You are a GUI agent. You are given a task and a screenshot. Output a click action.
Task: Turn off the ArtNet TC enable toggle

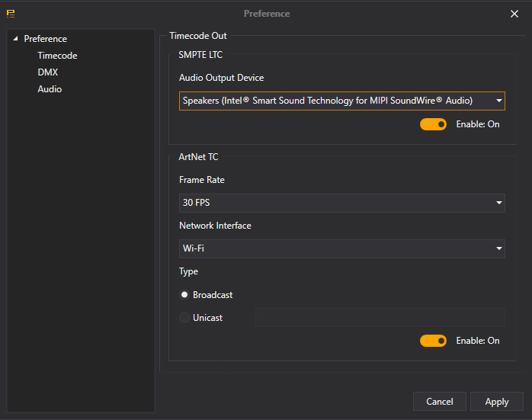(x=433, y=341)
